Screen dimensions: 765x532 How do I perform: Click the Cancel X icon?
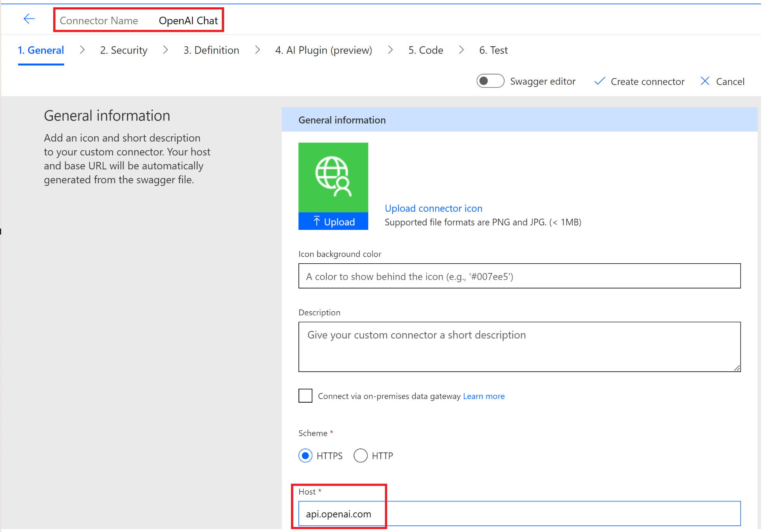point(705,81)
